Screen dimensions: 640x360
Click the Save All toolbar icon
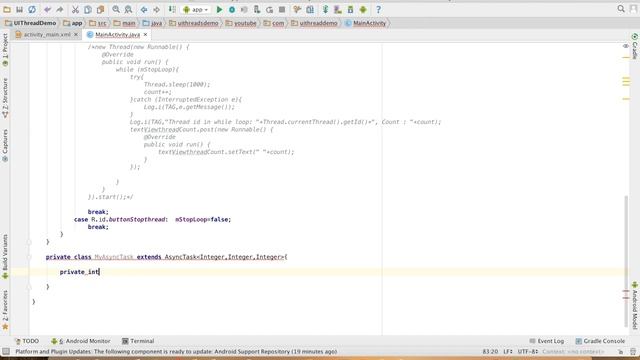(x=19, y=9)
